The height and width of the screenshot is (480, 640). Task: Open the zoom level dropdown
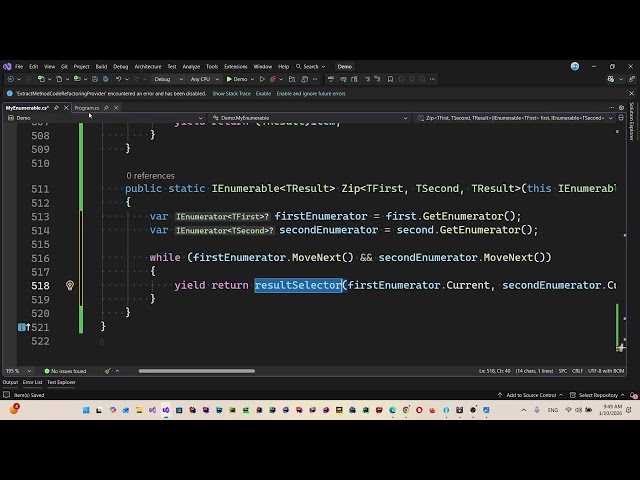click(15, 371)
